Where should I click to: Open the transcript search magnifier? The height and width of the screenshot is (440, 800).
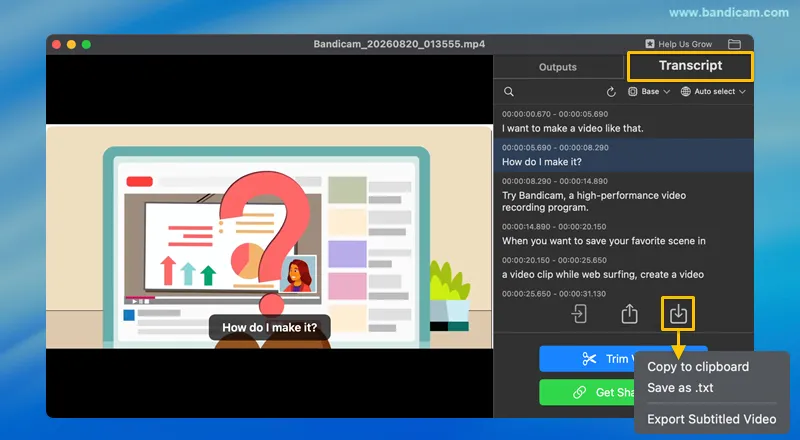pos(509,92)
